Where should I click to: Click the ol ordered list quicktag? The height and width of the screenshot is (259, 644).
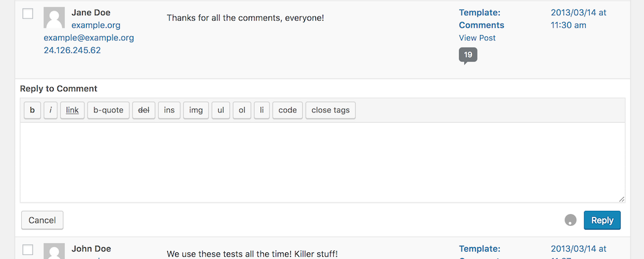pyautogui.click(x=242, y=110)
